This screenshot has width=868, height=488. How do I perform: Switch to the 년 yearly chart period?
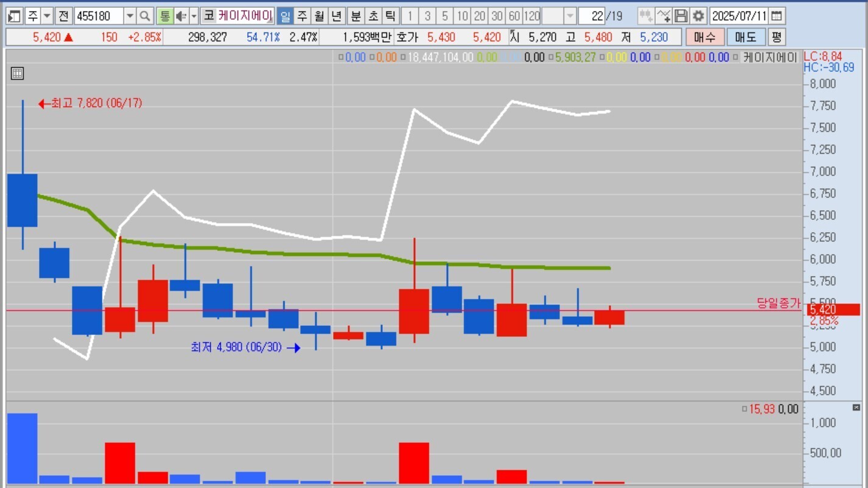(337, 16)
